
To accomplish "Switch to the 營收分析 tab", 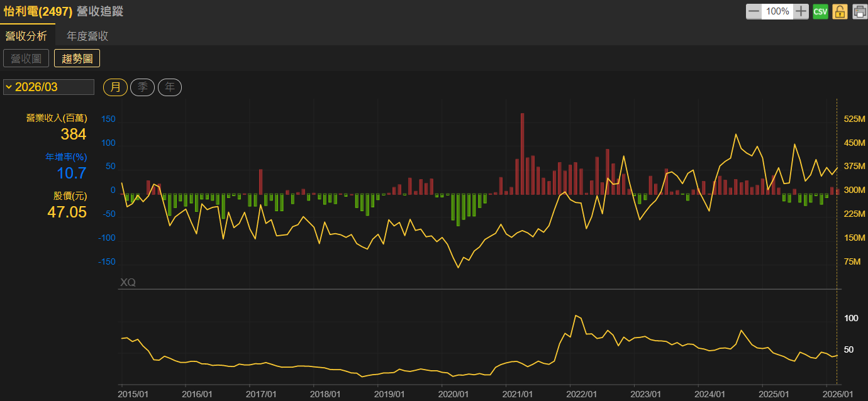I will 26,36.
